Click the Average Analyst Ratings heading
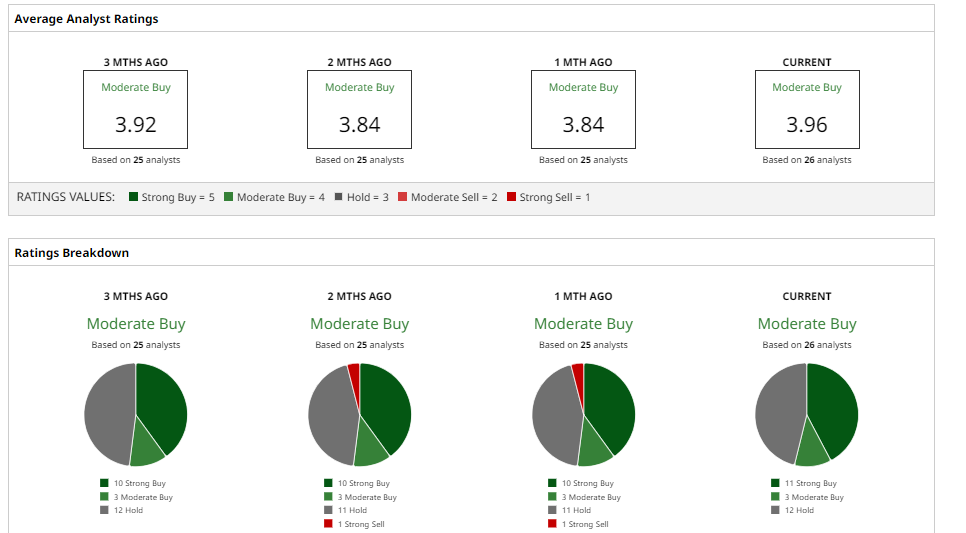The height and width of the screenshot is (533, 966). tap(86, 19)
